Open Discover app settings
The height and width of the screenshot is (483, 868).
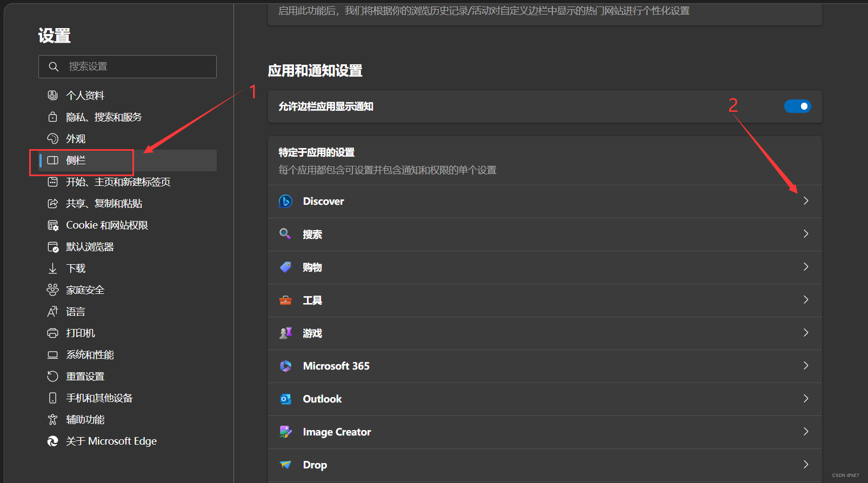[x=545, y=202]
